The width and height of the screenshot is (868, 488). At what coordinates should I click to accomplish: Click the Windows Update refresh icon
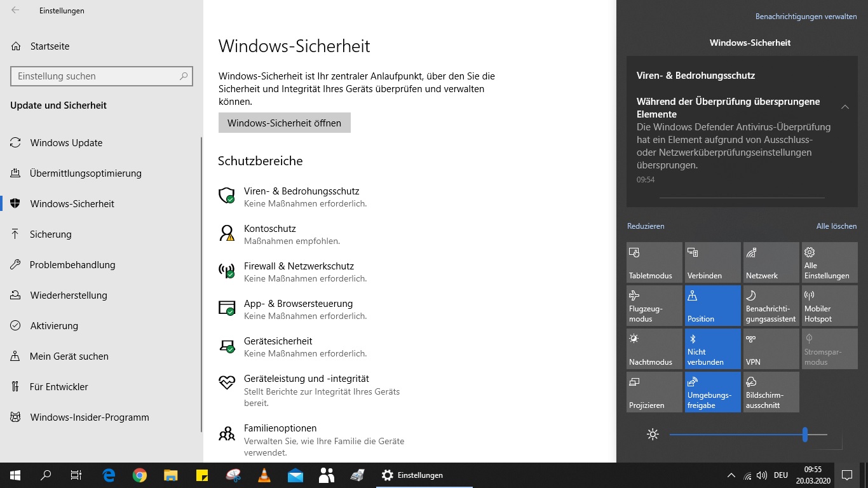click(15, 143)
